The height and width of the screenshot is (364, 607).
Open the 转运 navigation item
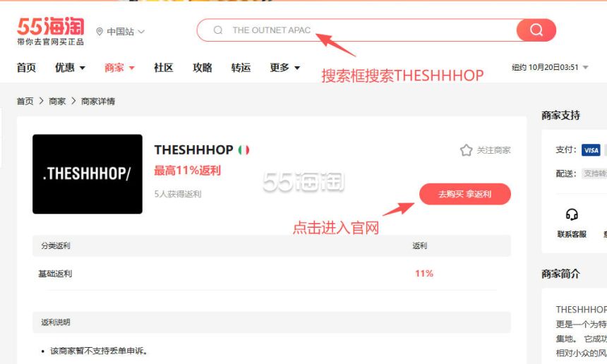[241, 68]
